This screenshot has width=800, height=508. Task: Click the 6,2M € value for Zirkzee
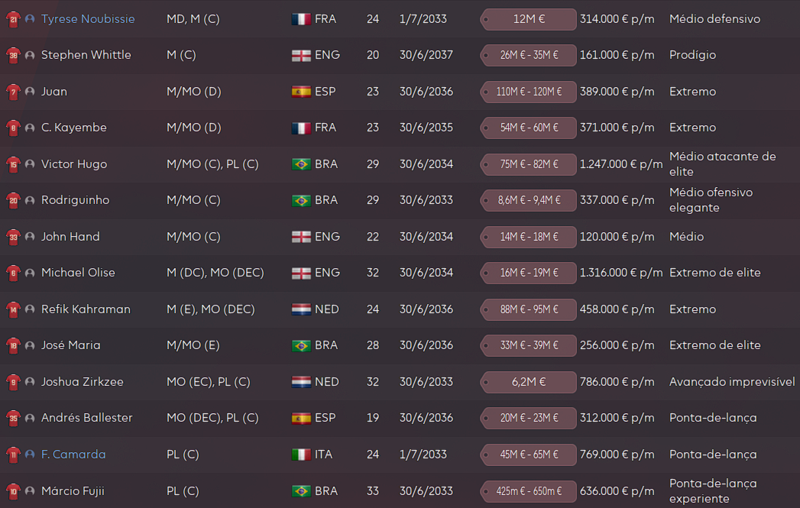(529, 382)
